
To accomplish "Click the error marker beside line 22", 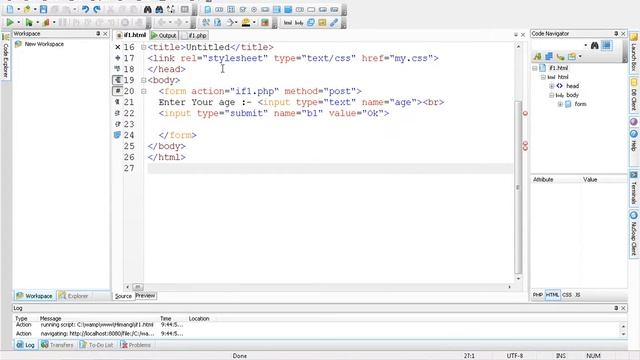I will (x=525, y=113).
